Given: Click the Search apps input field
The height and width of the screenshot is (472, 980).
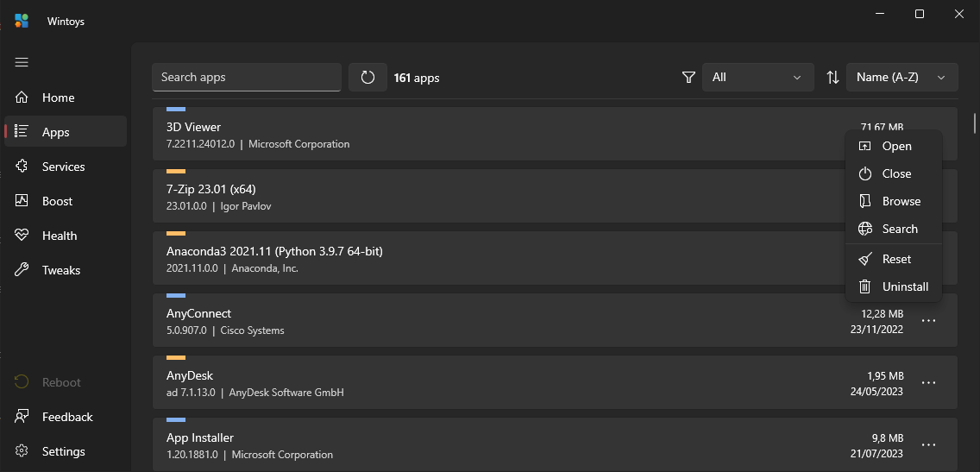Looking at the screenshot, I should point(246,77).
